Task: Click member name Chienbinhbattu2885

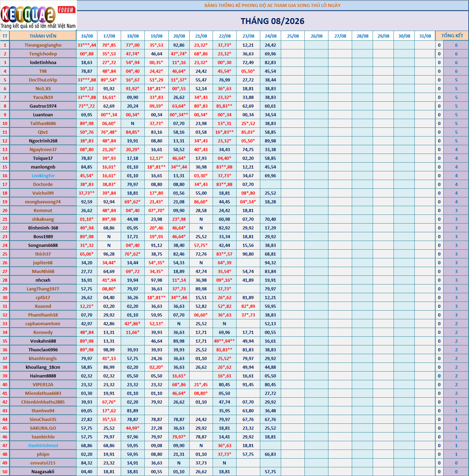Action: 43,402
